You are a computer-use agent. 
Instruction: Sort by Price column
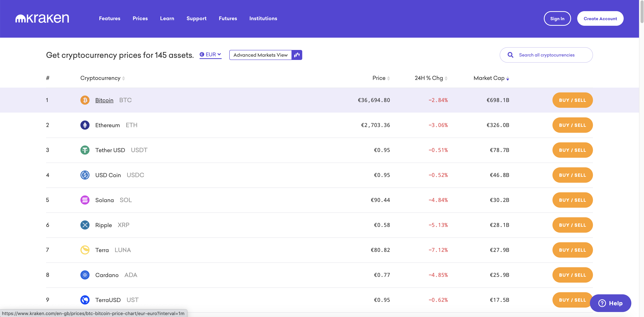[x=381, y=78]
